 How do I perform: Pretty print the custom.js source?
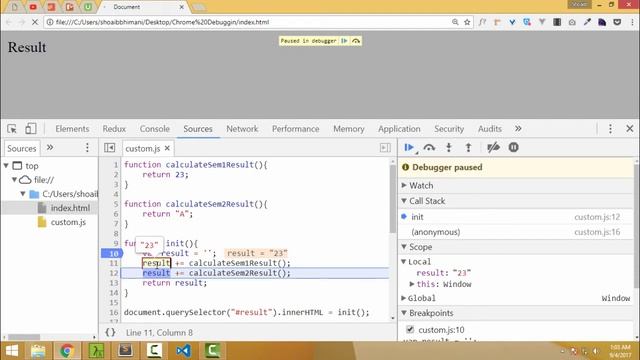tap(110, 332)
